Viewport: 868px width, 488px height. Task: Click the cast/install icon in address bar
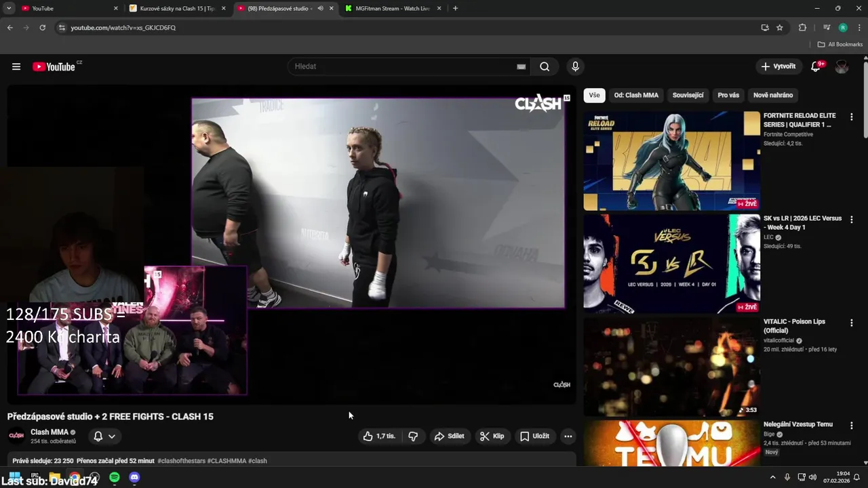click(765, 28)
